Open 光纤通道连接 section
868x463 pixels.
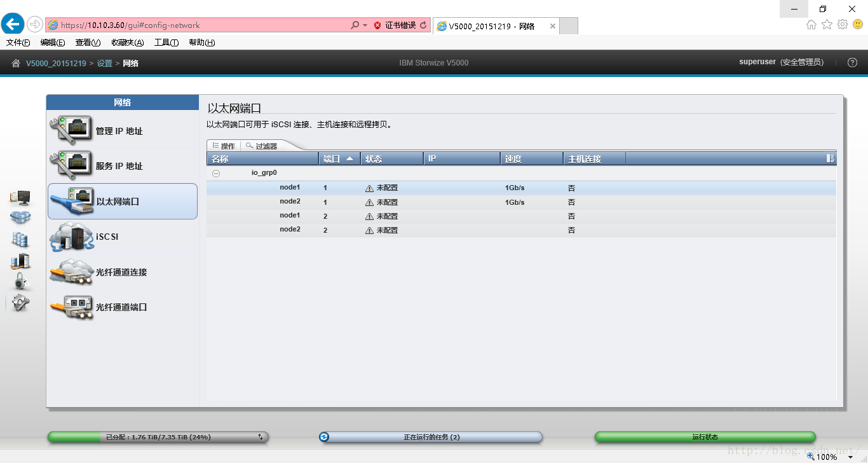(x=123, y=272)
